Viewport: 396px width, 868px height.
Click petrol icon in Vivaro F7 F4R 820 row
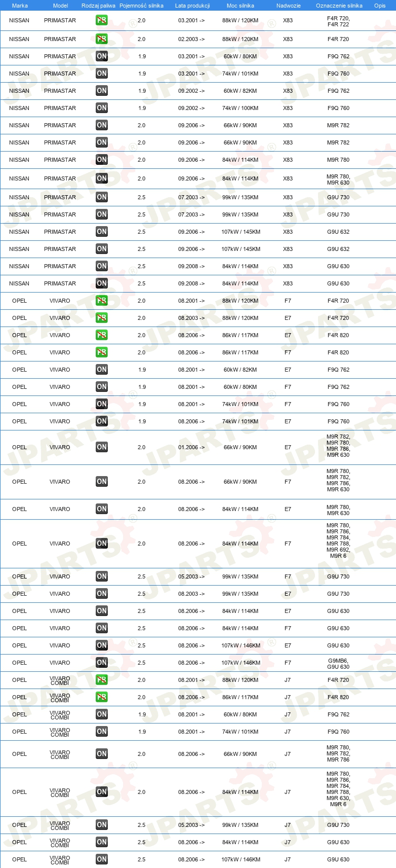coord(102,352)
